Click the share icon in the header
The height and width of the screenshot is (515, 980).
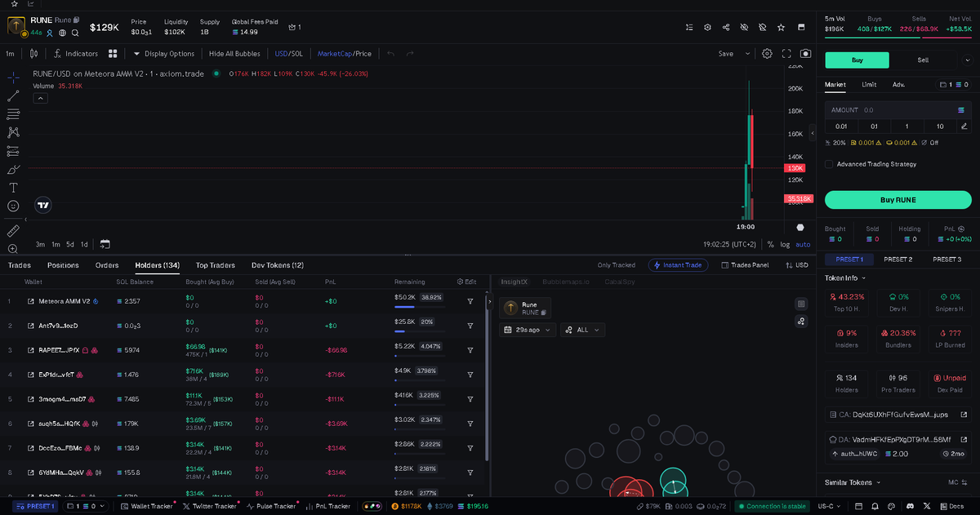coord(726,27)
